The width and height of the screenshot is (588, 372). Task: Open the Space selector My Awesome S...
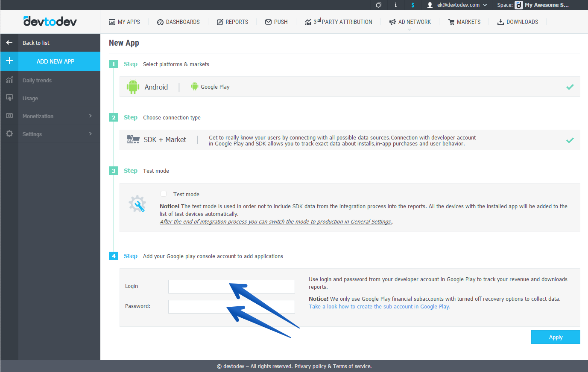[542, 5]
